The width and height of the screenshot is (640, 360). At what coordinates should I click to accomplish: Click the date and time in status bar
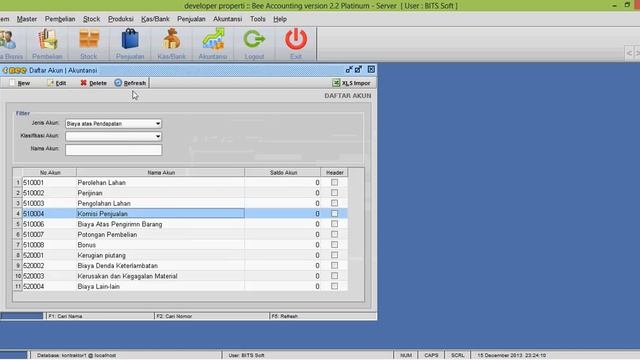pos(511,355)
